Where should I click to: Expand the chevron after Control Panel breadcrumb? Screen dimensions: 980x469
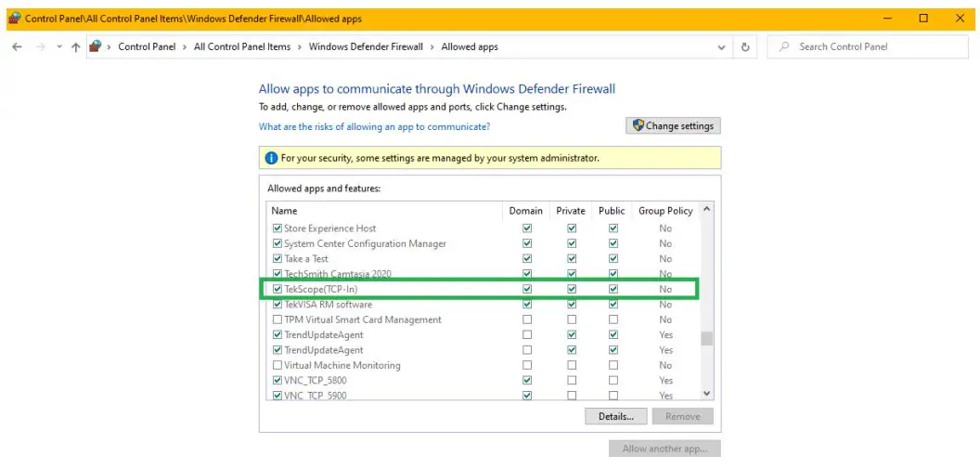185,46
